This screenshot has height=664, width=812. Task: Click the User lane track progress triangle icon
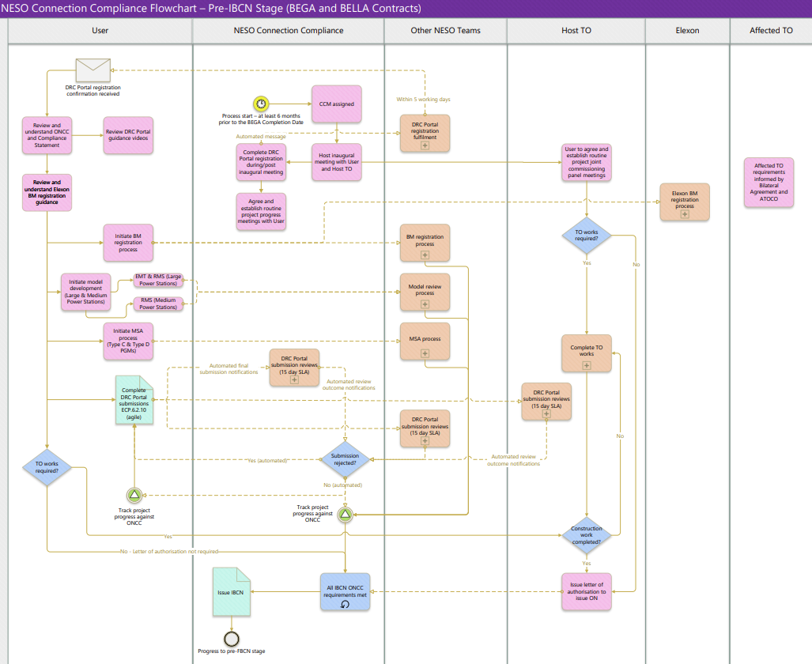[134, 495]
